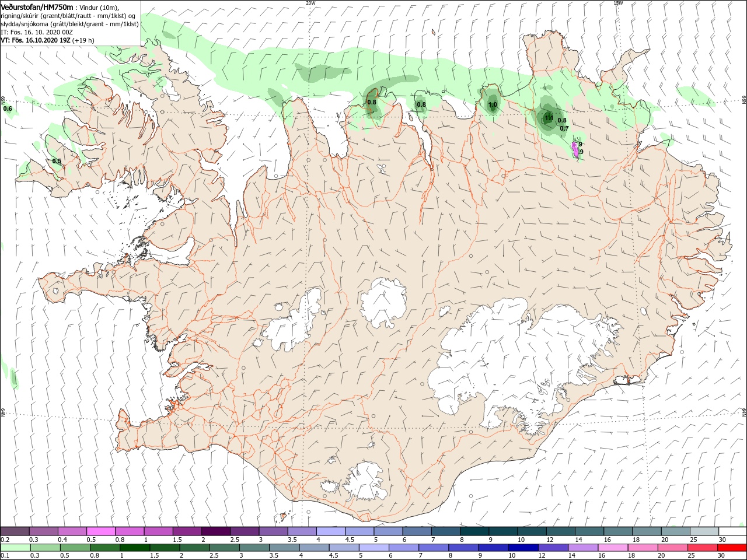747x560 pixels.
Task: Click the pale pink 16–18 swatch in lower legend
Action: 612,548
